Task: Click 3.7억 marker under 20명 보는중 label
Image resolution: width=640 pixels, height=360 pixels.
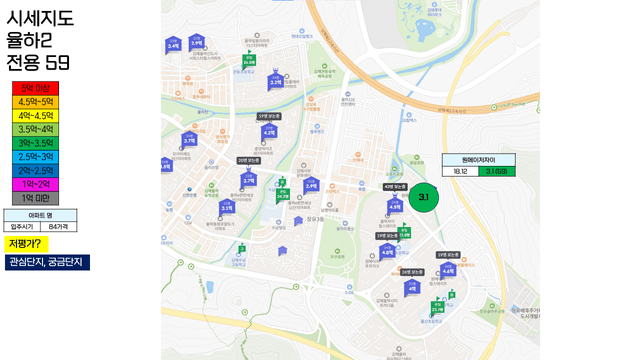Action: (x=249, y=178)
